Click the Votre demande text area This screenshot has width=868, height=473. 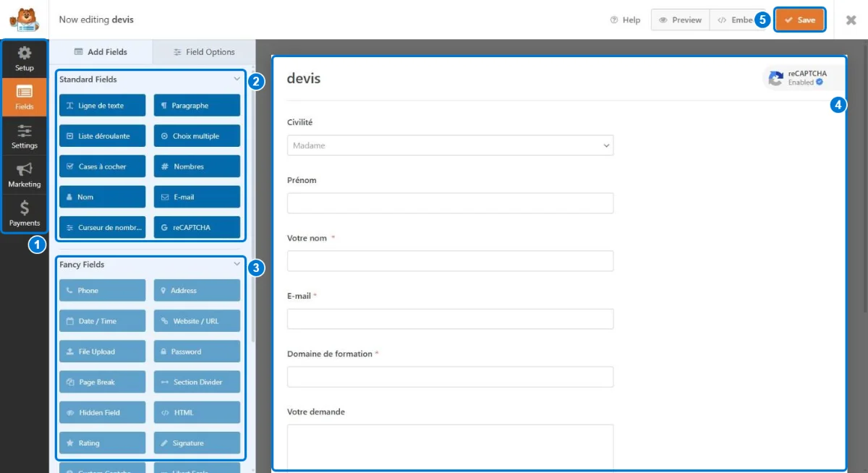450,448
